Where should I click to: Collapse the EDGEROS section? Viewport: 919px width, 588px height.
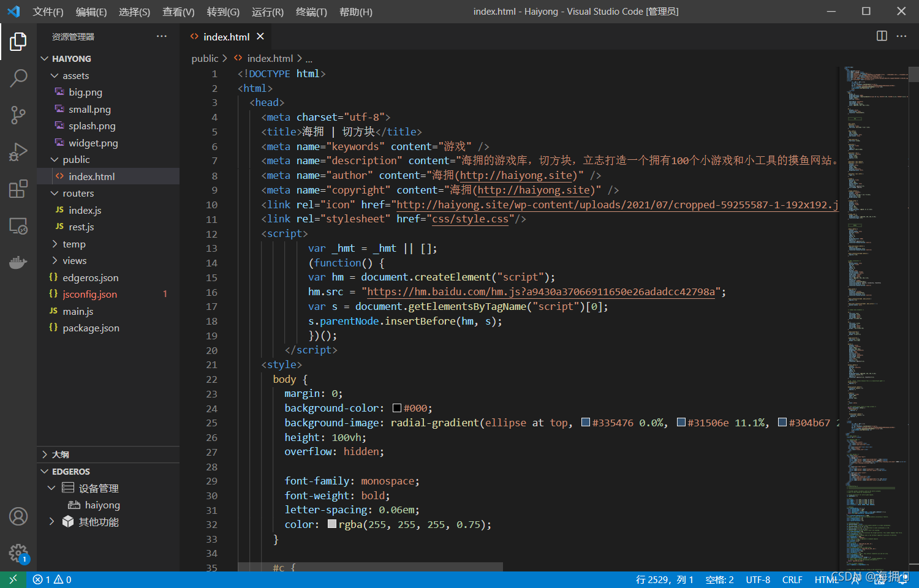click(44, 471)
